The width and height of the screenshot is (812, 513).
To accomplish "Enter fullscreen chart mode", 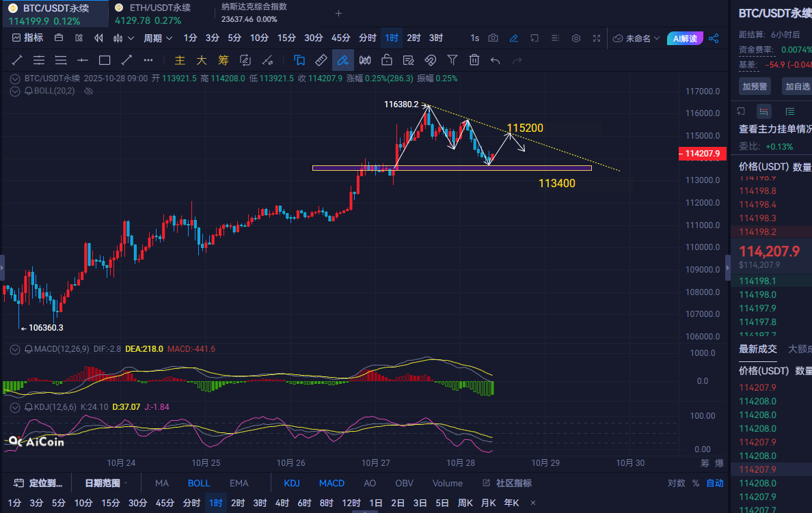I will point(597,38).
